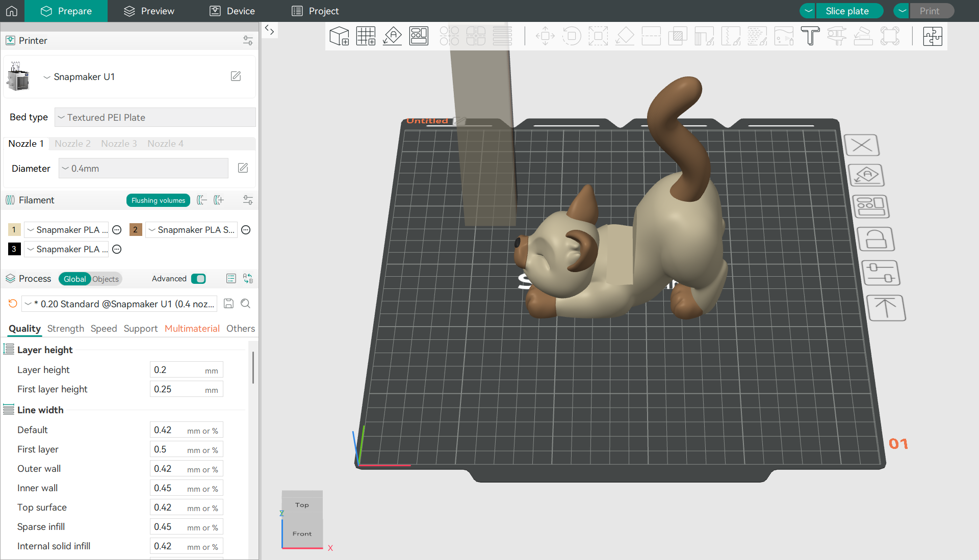Screen dimensions: 979x560
Task: Switch to the Preview tab
Action: coord(149,11)
